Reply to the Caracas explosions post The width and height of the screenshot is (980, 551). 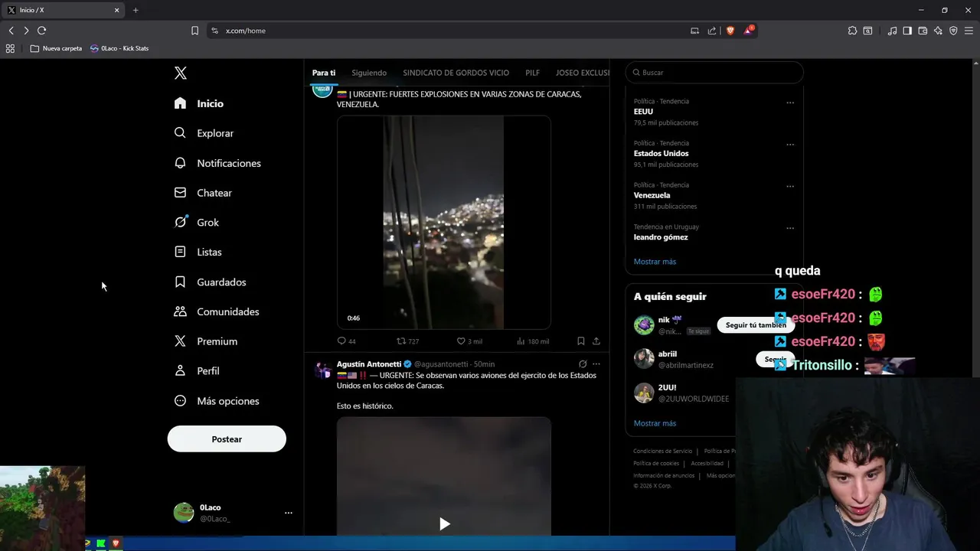[x=346, y=341]
